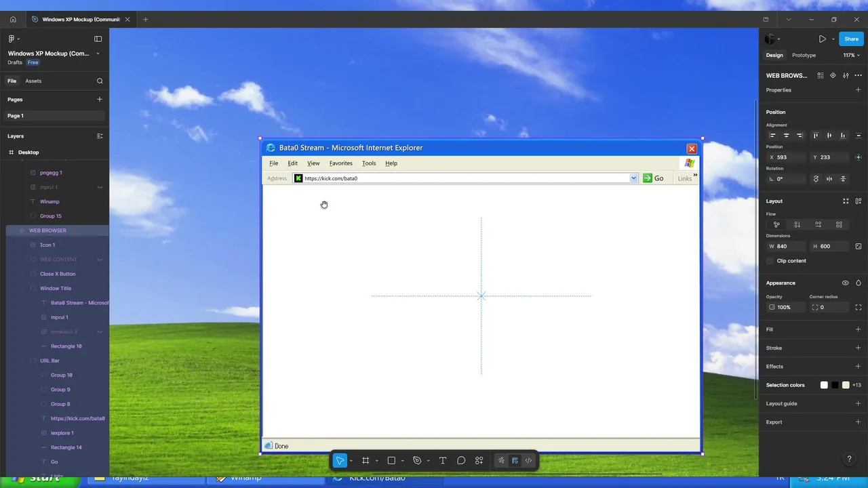Switch to Dev Mode code icon
The image size is (868, 488).
(528, 461)
